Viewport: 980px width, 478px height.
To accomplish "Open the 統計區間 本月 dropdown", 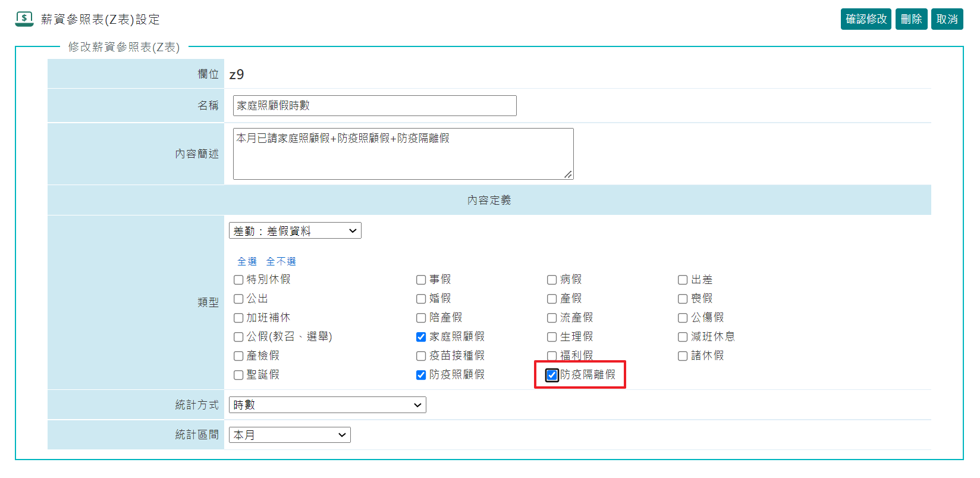I will 290,435.
